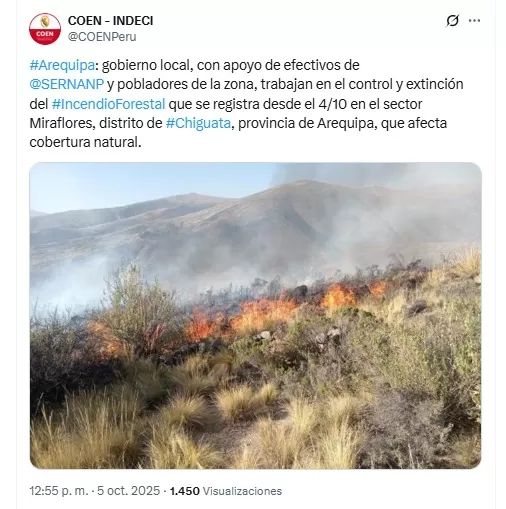
Task: Click the word Visualizaciones label
Action: (x=242, y=491)
